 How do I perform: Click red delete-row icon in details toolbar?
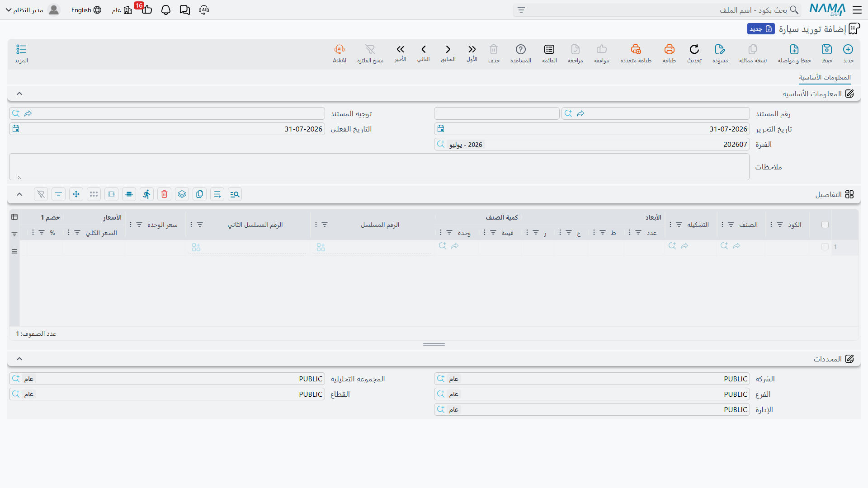(x=165, y=194)
